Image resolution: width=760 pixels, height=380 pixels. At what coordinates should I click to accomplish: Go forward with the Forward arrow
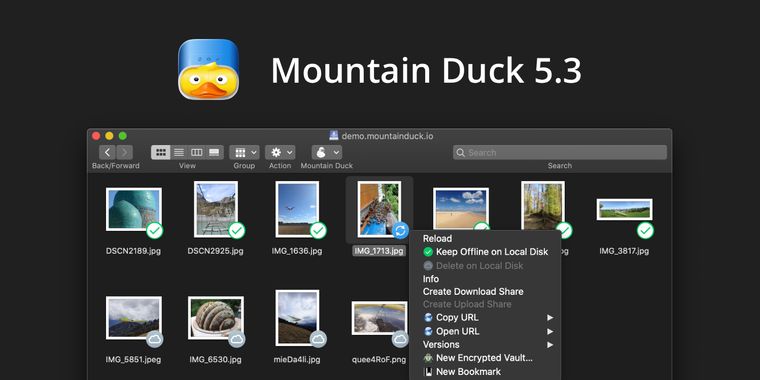tap(125, 153)
